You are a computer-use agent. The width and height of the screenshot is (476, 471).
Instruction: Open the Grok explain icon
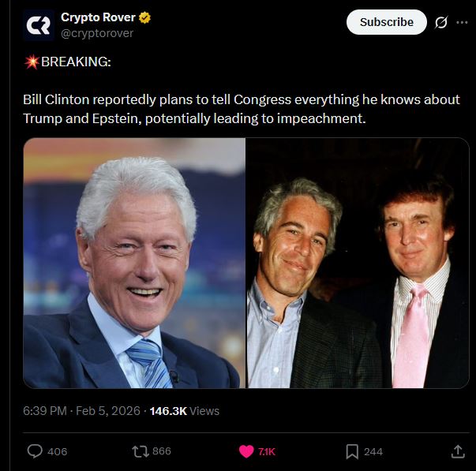tap(440, 22)
